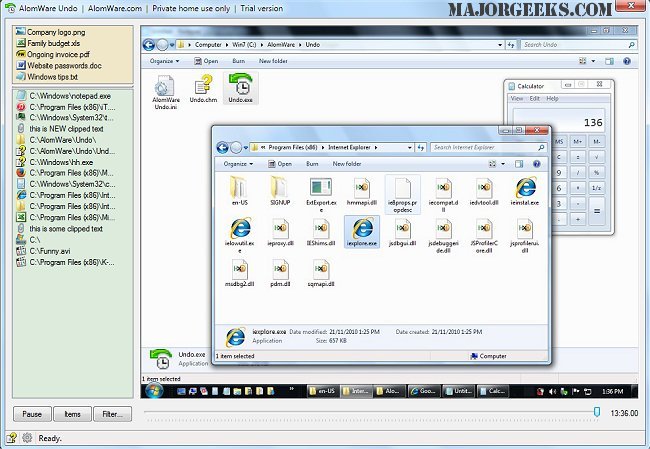Click the M+ button in Calculator
Image resolution: width=650 pixels, height=449 pixels.
tap(577, 142)
